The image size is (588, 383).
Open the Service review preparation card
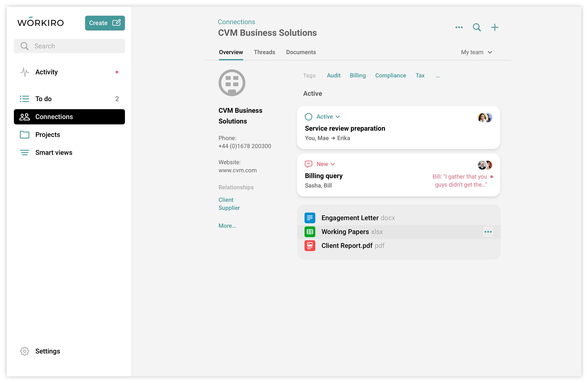[398, 127]
